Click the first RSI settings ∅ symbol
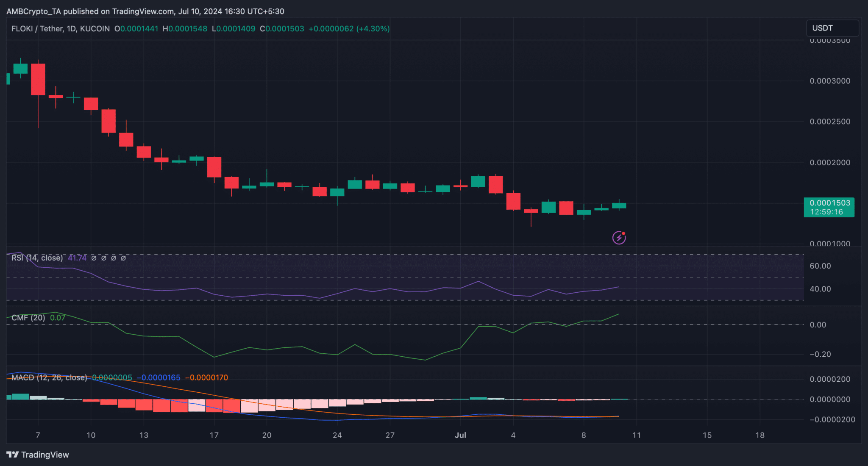 (94, 258)
